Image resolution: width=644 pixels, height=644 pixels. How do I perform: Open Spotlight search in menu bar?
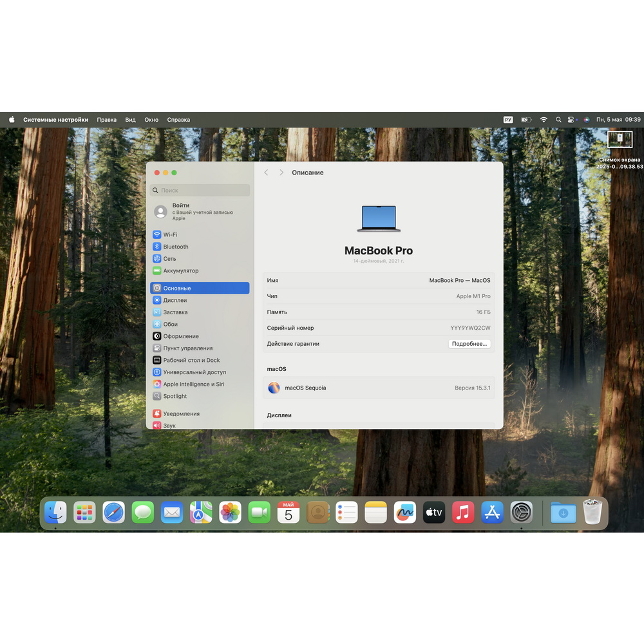[x=558, y=120]
